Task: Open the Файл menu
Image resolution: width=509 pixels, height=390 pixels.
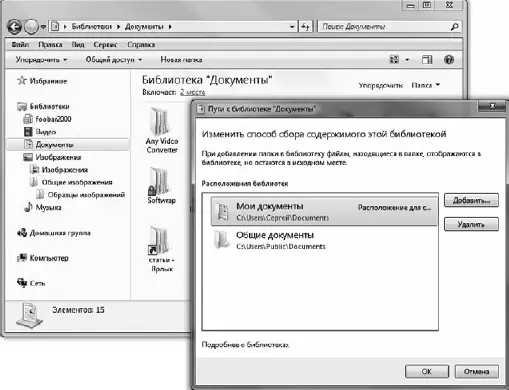Action: point(20,44)
